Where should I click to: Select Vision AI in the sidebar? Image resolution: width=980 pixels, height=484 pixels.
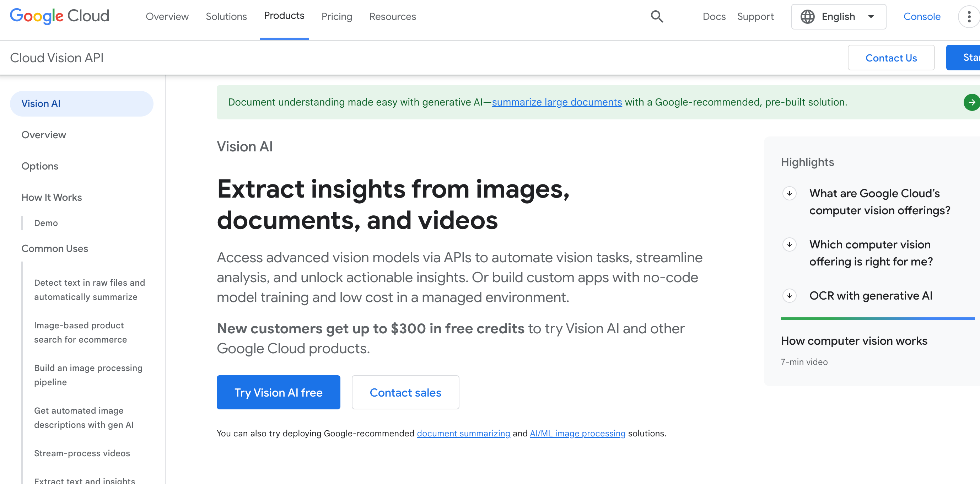pyautogui.click(x=82, y=103)
